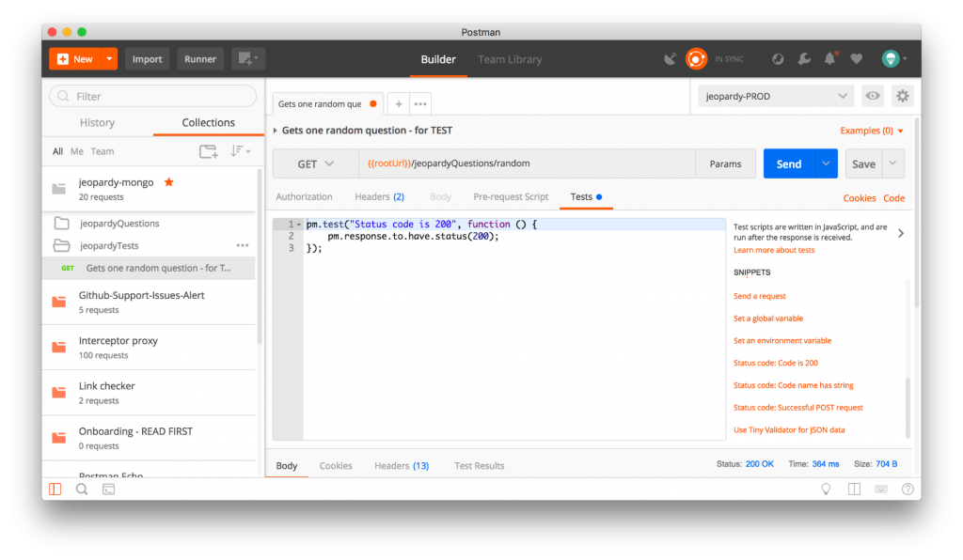Click the New button
This screenshot has width=963, height=560.
click(75, 59)
